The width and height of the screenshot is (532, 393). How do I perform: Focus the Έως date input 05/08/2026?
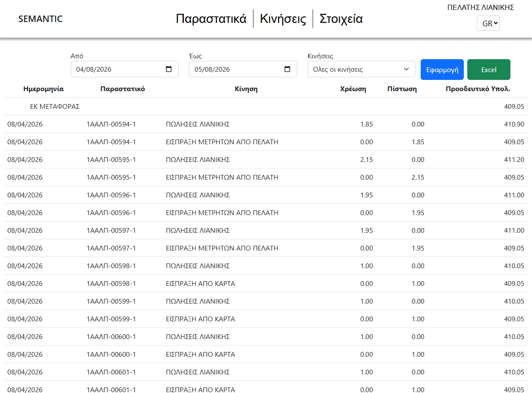[243, 69]
